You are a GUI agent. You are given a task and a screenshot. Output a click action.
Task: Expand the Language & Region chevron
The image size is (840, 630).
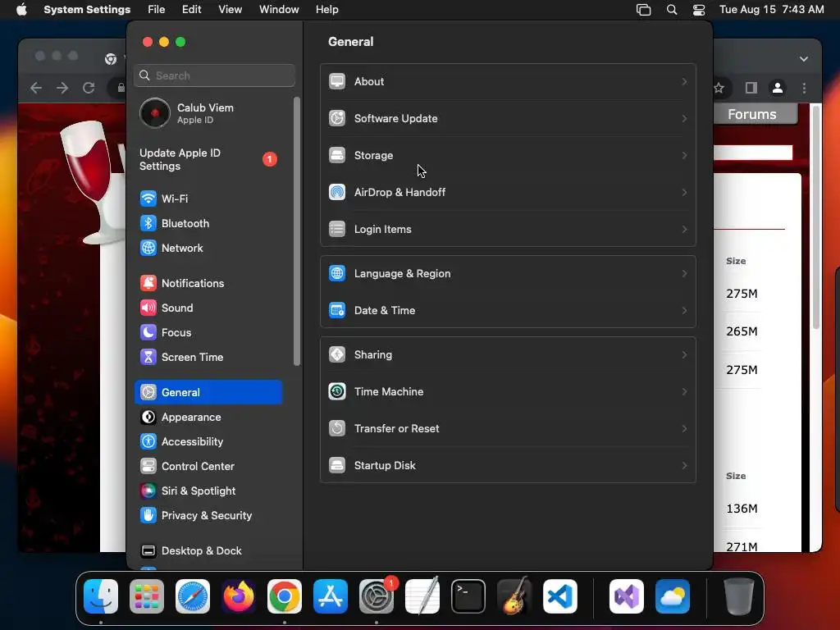coord(685,273)
